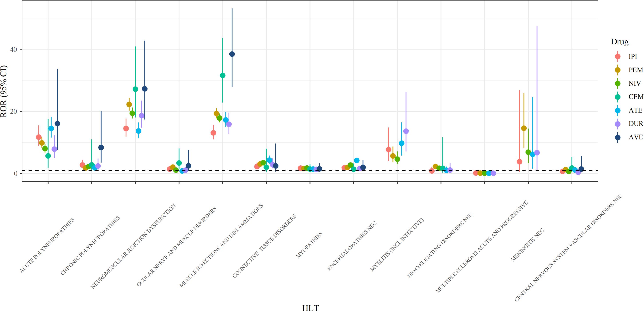Click the NIV legend color marker
This screenshot has height=311, width=644.
click(618, 83)
